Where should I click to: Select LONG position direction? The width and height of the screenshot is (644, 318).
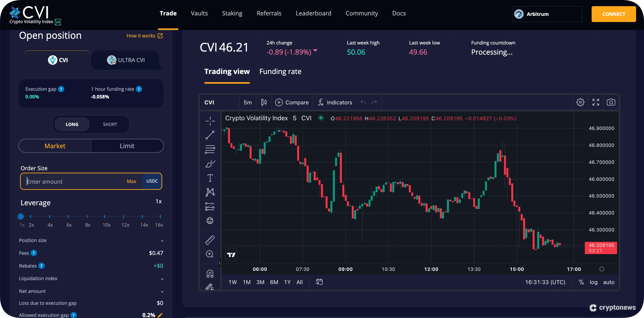pyautogui.click(x=72, y=124)
